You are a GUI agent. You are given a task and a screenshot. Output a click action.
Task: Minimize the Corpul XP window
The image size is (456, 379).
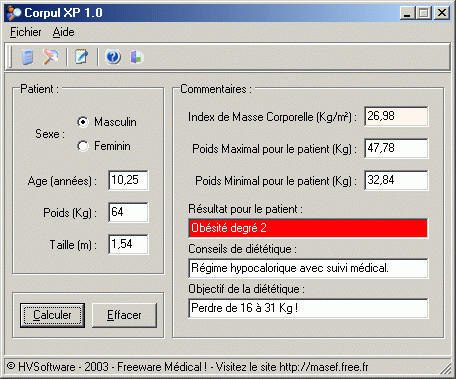click(407, 13)
